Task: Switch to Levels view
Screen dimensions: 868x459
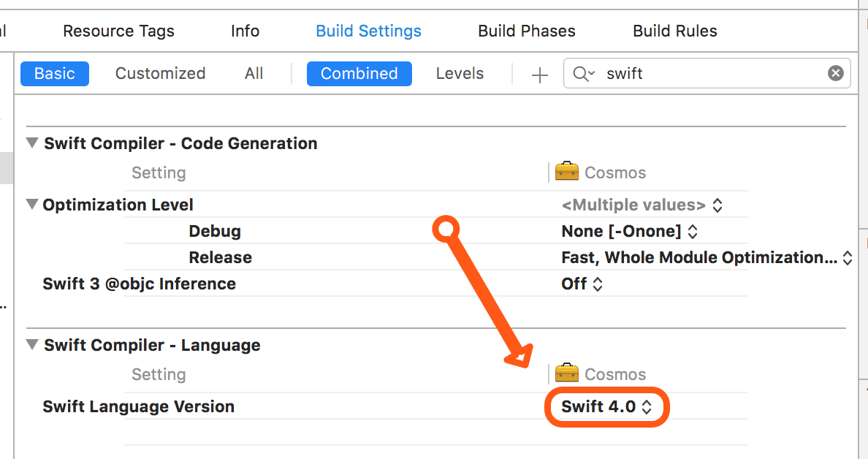Action: pyautogui.click(x=460, y=73)
